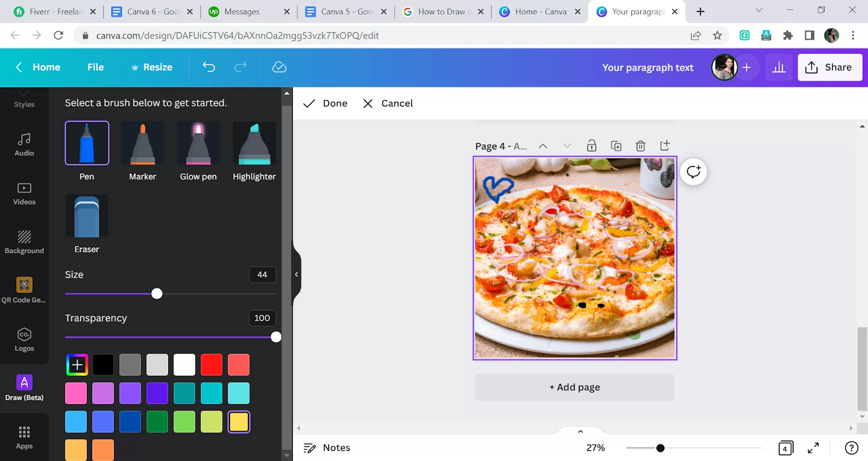Click + Add page button
This screenshot has height=461, width=868.
pyautogui.click(x=575, y=387)
